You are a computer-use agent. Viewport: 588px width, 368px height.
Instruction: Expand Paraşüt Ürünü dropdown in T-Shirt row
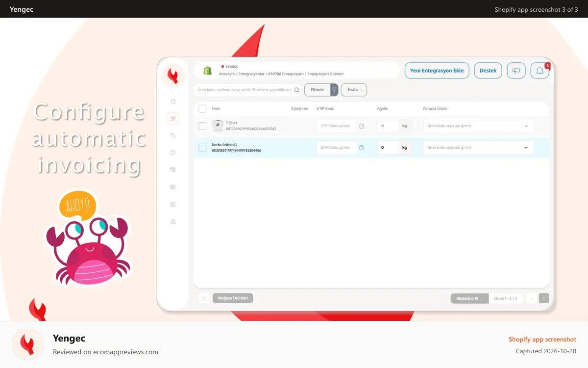click(526, 126)
